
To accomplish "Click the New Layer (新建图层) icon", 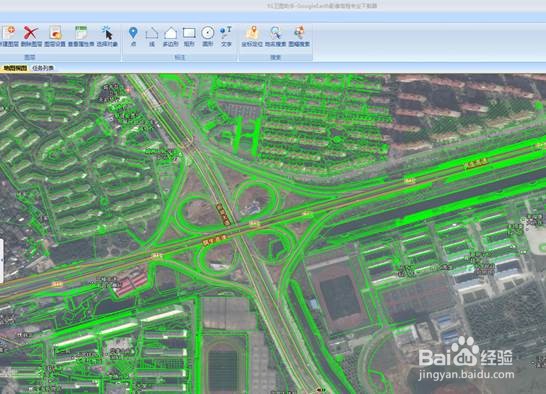I will coord(9,36).
